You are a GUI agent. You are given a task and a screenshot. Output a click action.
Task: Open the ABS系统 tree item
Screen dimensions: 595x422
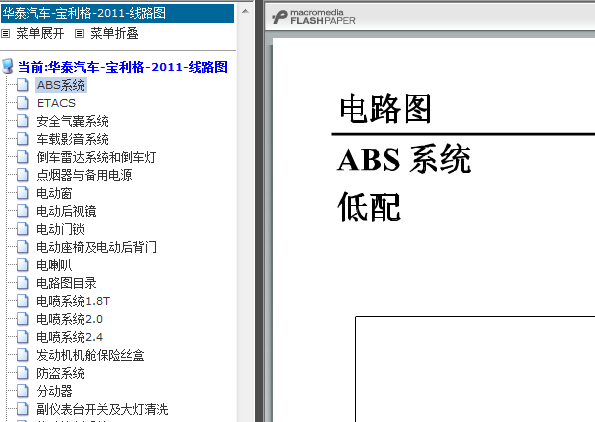point(61,85)
